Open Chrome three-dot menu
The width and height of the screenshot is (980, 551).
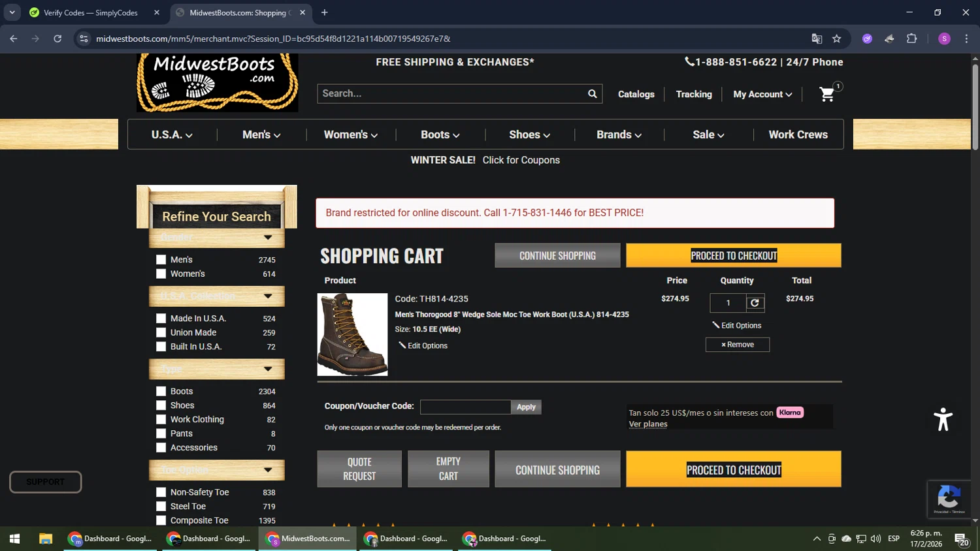[x=966, y=39]
